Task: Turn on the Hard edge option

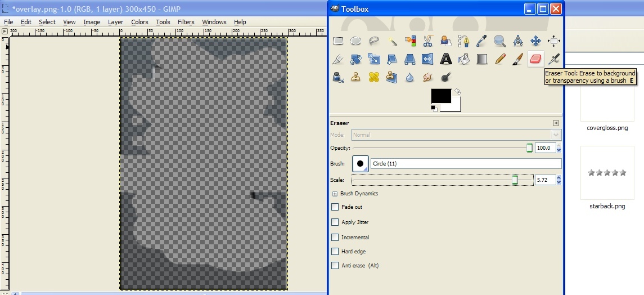Action: point(335,252)
